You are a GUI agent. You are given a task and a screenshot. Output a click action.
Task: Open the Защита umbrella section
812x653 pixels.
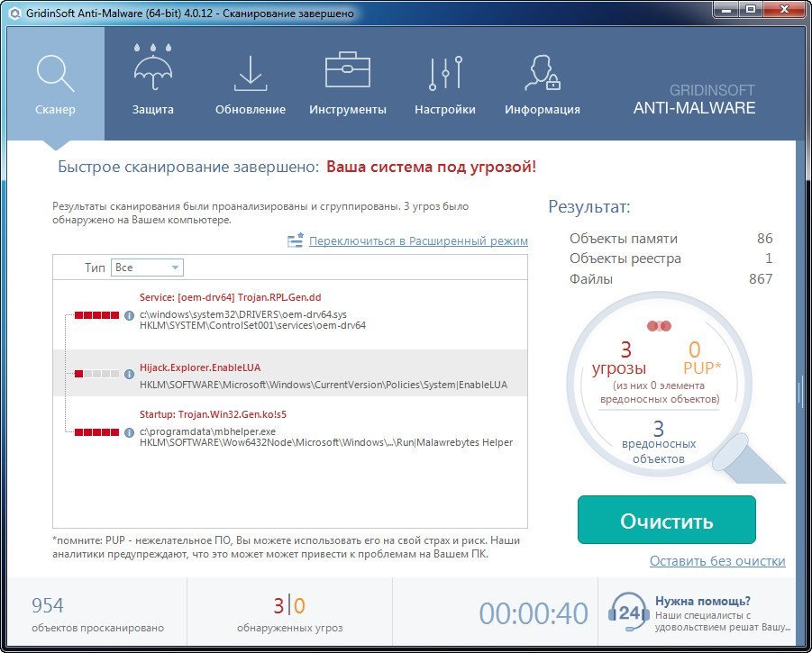152,85
